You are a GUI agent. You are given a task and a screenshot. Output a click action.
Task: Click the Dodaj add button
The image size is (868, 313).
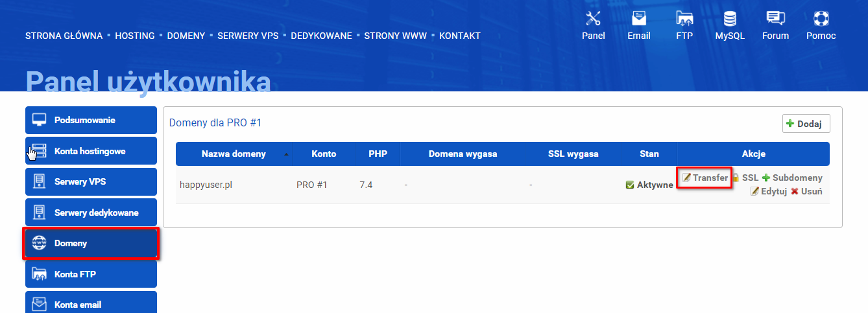point(806,124)
